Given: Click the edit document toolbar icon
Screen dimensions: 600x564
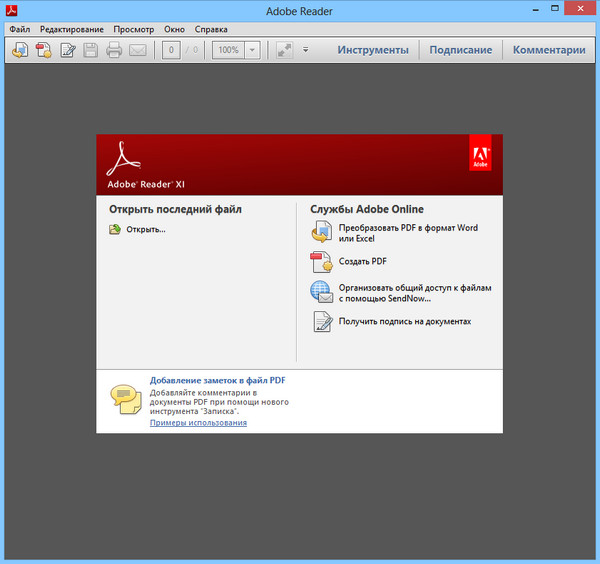Looking at the screenshot, I should pos(68,50).
